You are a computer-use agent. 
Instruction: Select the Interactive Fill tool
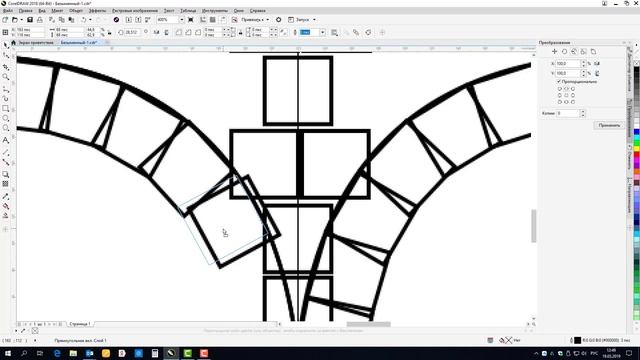[6, 206]
